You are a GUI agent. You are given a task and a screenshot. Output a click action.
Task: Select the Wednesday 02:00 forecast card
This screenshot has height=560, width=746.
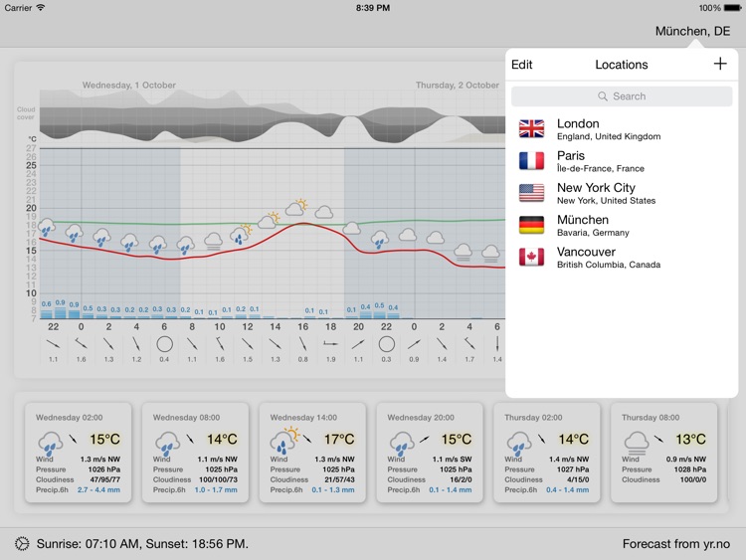[x=78, y=453]
